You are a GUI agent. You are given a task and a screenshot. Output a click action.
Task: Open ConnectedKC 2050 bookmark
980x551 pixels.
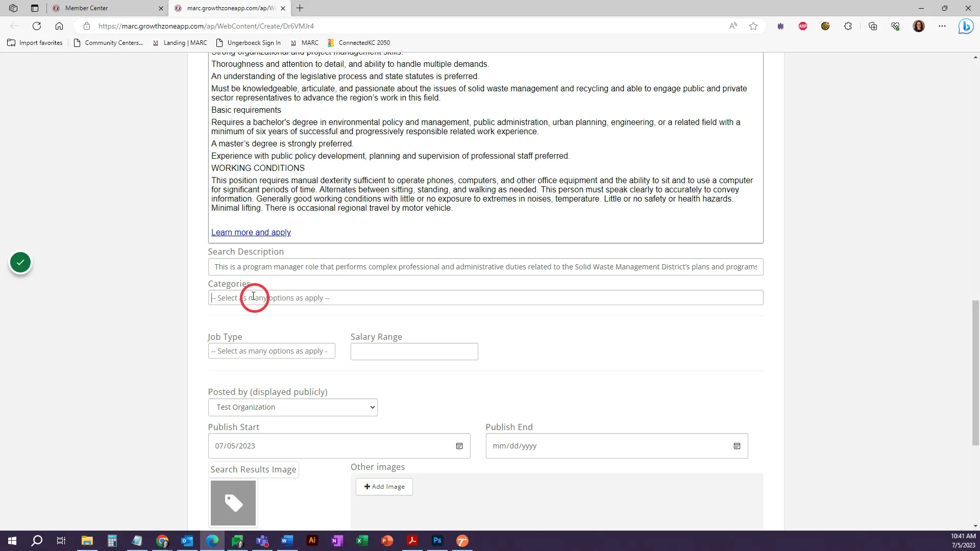(x=359, y=43)
